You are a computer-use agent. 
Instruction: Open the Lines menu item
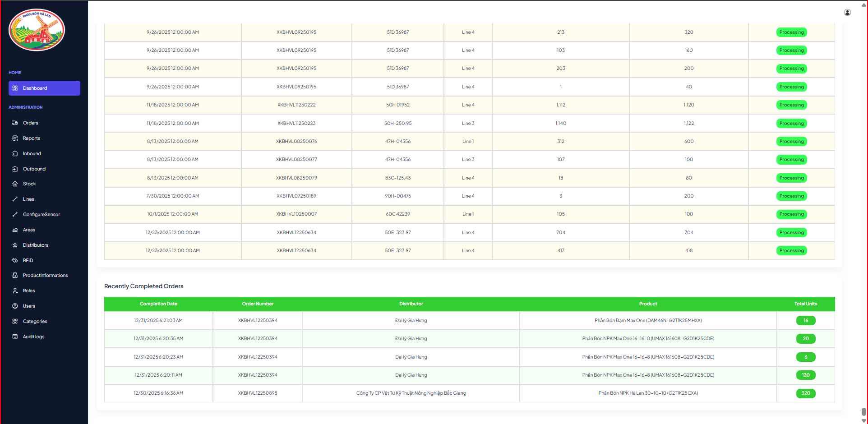click(28, 199)
